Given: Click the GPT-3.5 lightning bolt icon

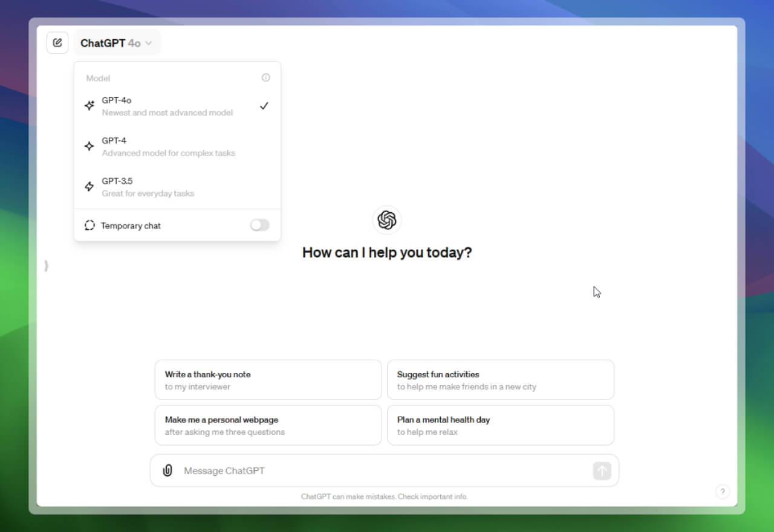Looking at the screenshot, I should (x=89, y=187).
